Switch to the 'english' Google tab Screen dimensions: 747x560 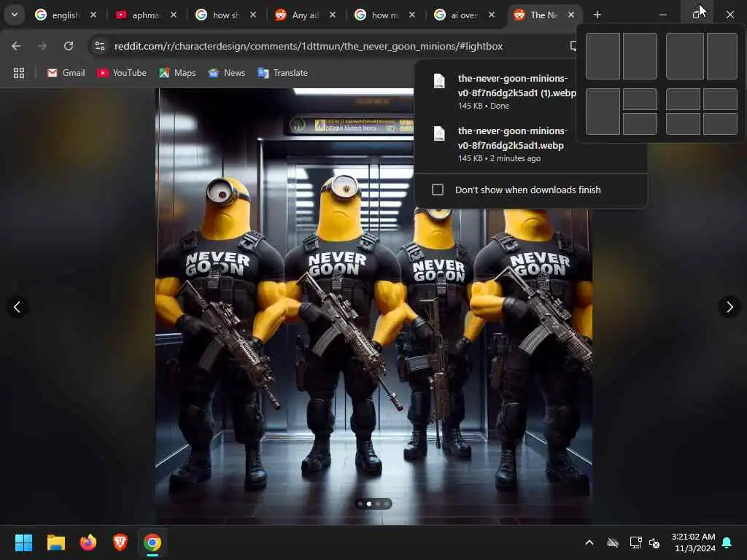(x=57, y=15)
